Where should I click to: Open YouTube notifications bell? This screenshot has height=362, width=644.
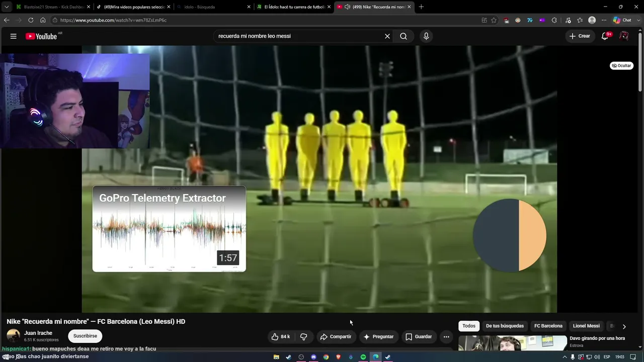605,36
